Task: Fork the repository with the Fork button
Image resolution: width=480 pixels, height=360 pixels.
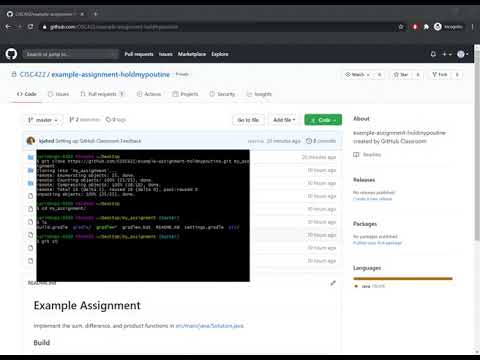Action: (x=439, y=74)
